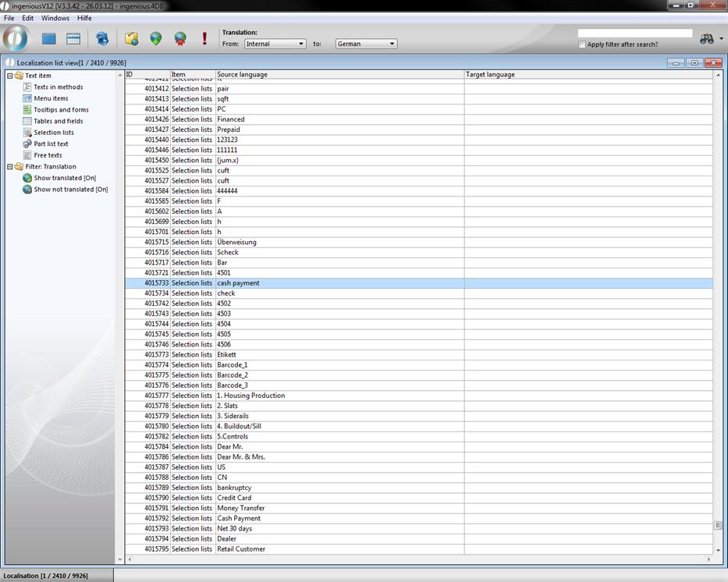The width and height of the screenshot is (728, 582).
Task: Open the 'to: German' language dropdown
Action: point(366,44)
